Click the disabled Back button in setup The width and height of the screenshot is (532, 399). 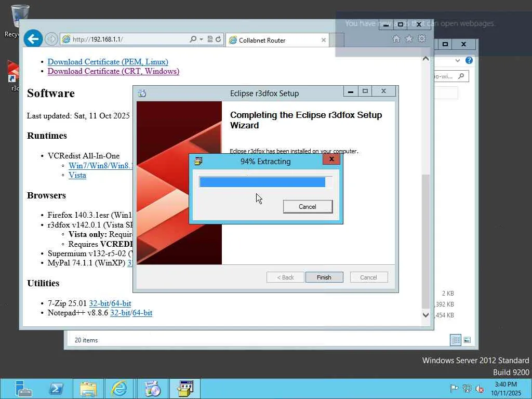pos(285,277)
